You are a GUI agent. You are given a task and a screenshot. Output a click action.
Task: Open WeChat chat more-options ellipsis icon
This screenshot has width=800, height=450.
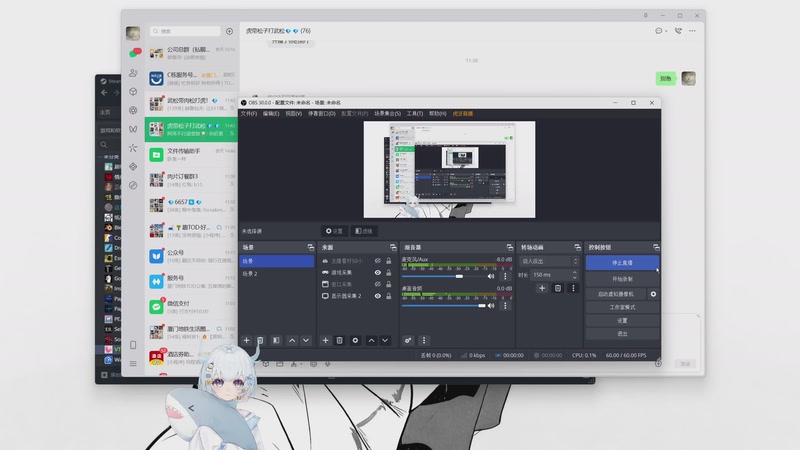pos(692,31)
